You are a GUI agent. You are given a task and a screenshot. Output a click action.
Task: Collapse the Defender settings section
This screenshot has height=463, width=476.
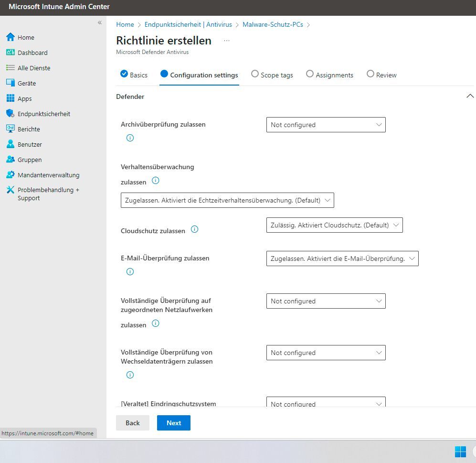pos(470,96)
